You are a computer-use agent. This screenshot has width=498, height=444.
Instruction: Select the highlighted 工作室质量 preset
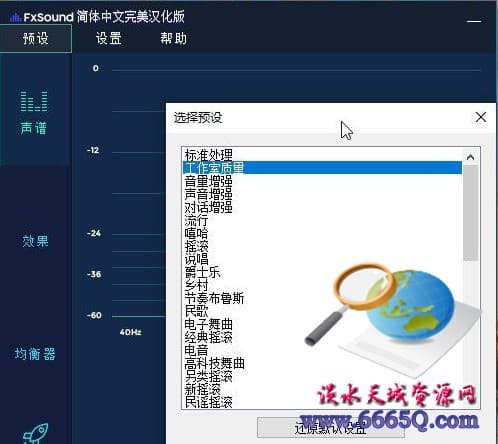coord(322,168)
